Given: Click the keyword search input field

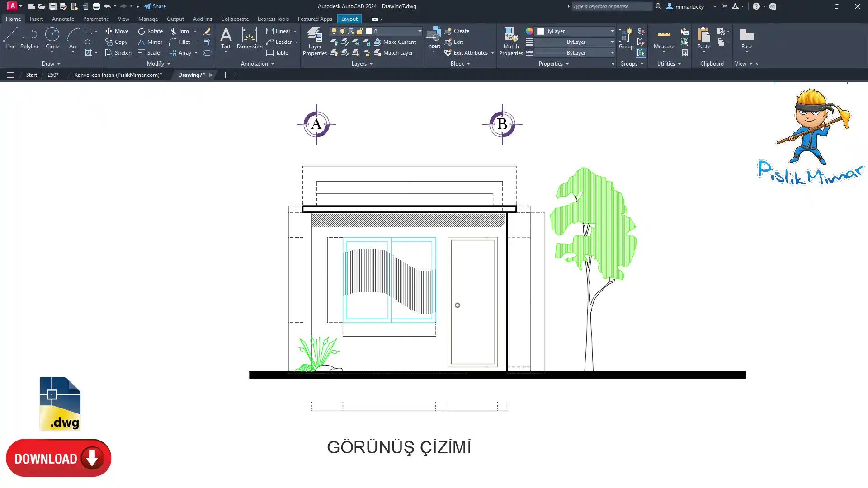Looking at the screenshot, I should coord(611,6).
